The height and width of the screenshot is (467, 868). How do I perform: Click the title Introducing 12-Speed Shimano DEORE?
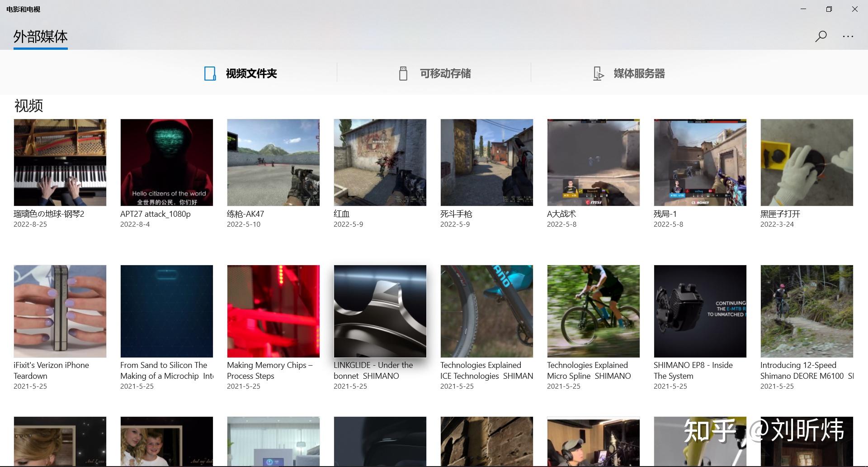pyautogui.click(x=807, y=370)
